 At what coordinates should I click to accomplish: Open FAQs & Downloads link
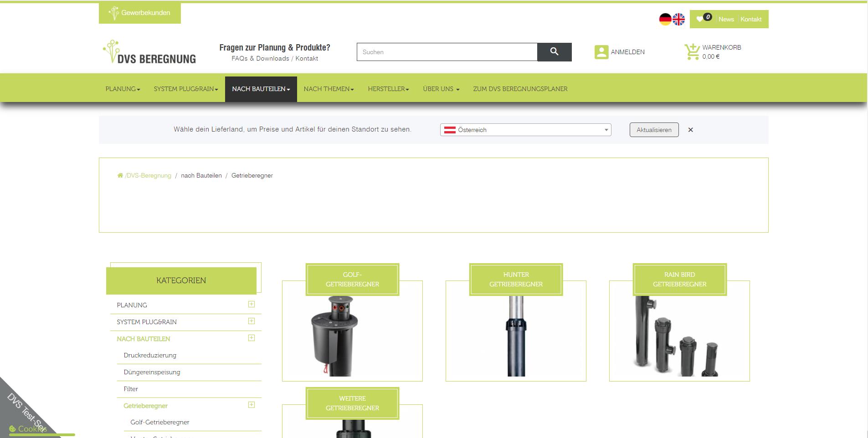click(x=260, y=58)
